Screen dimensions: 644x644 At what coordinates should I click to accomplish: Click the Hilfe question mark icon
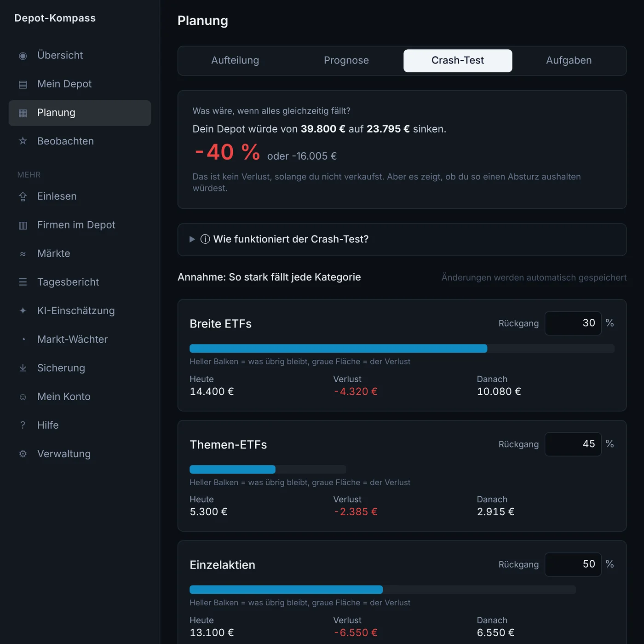coord(23,425)
